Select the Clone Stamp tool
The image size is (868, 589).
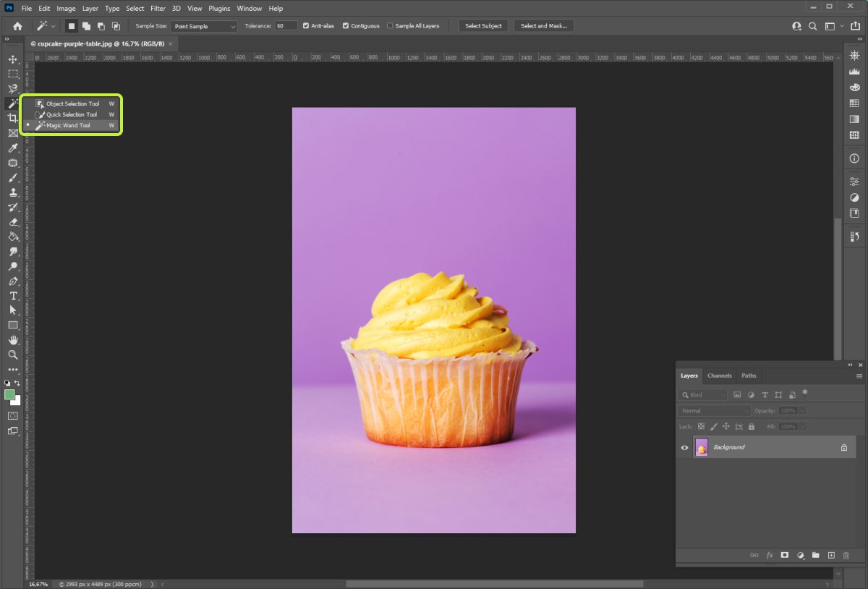click(12, 192)
